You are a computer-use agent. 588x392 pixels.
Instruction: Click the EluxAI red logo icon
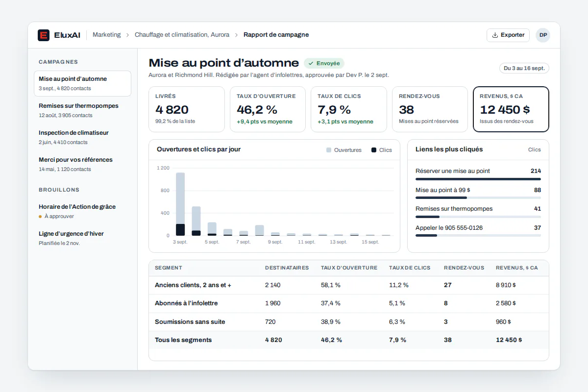44,35
